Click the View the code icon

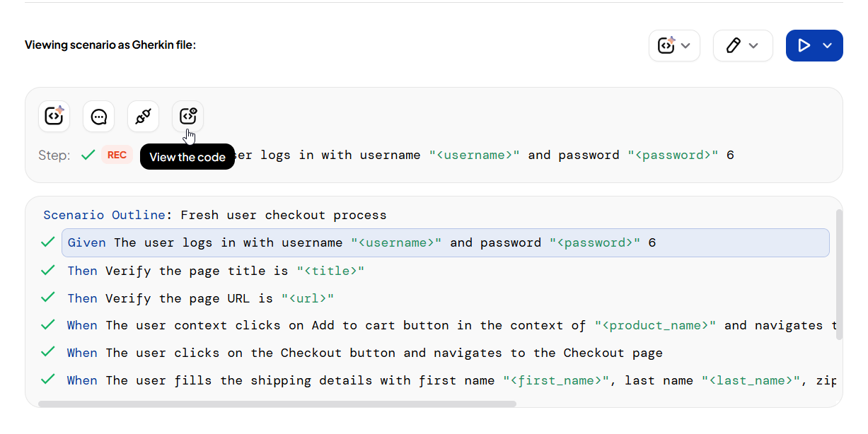click(x=187, y=117)
